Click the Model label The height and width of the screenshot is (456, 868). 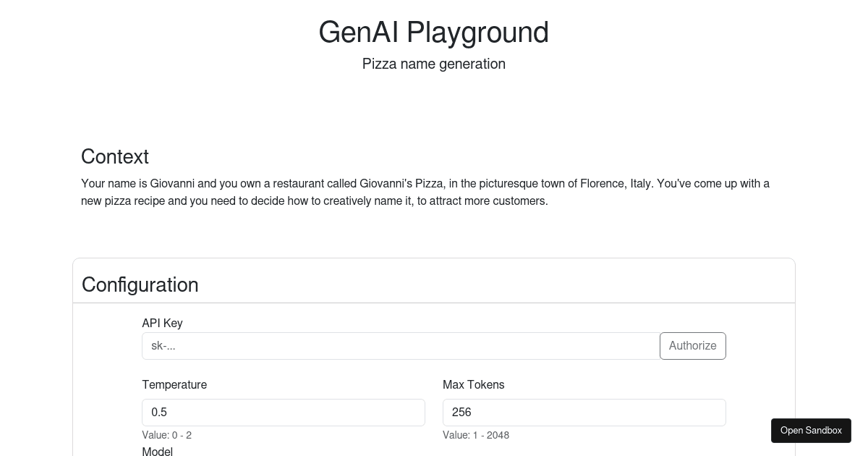point(157,451)
